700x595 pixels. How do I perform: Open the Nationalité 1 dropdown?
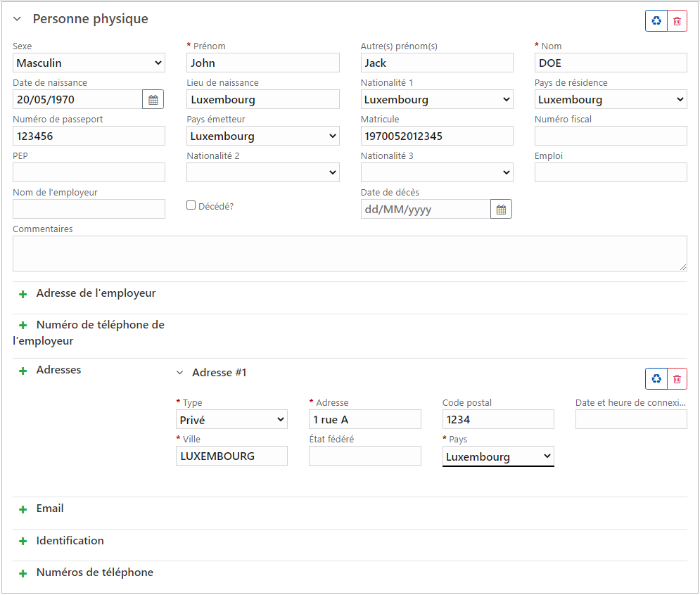tap(437, 100)
